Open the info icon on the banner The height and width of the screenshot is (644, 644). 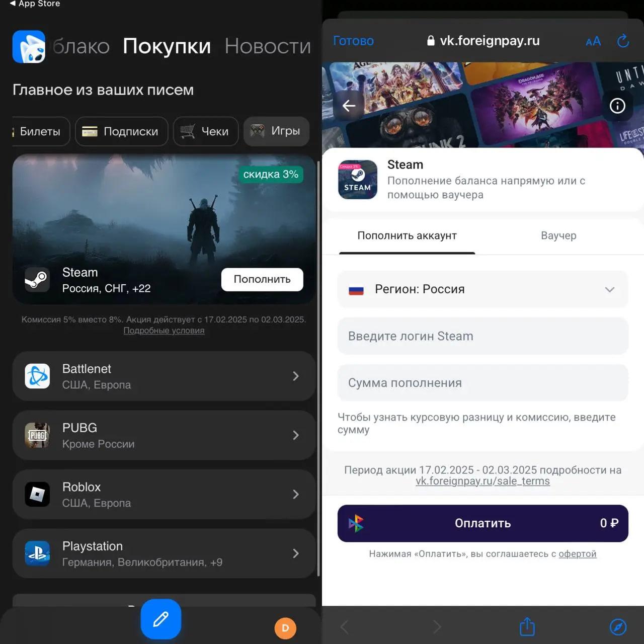(617, 106)
